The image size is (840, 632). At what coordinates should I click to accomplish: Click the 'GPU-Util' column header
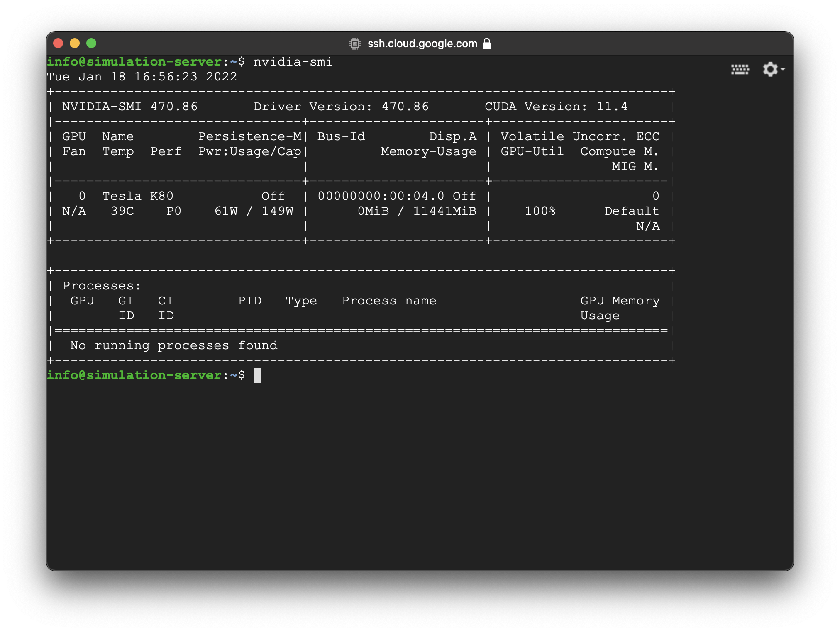532,151
